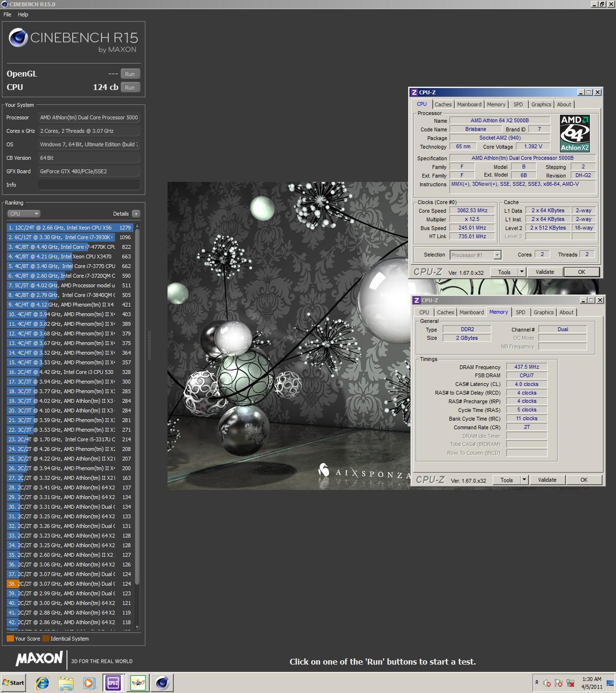Run the OpenGL benchmark
The image size is (616, 693).
click(x=130, y=74)
